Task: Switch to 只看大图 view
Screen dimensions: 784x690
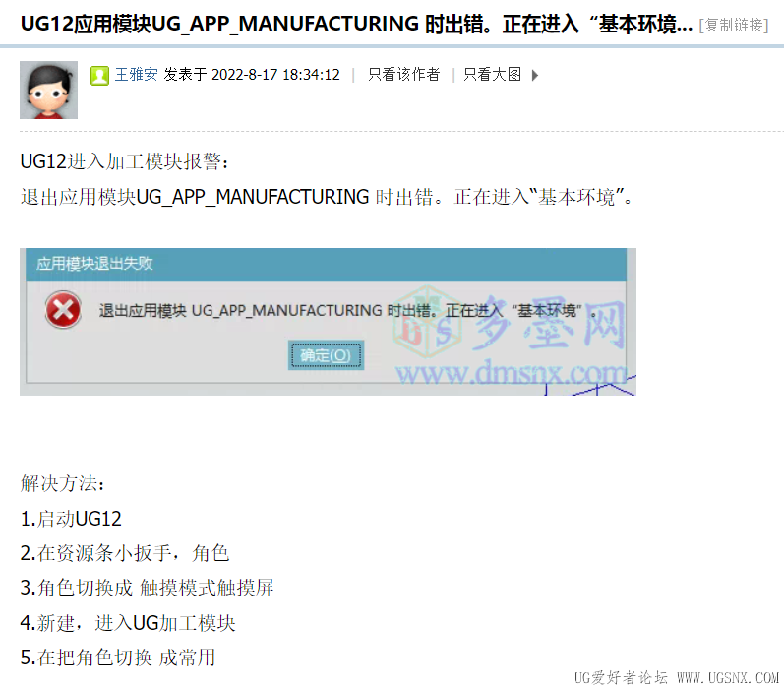Action: click(492, 75)
